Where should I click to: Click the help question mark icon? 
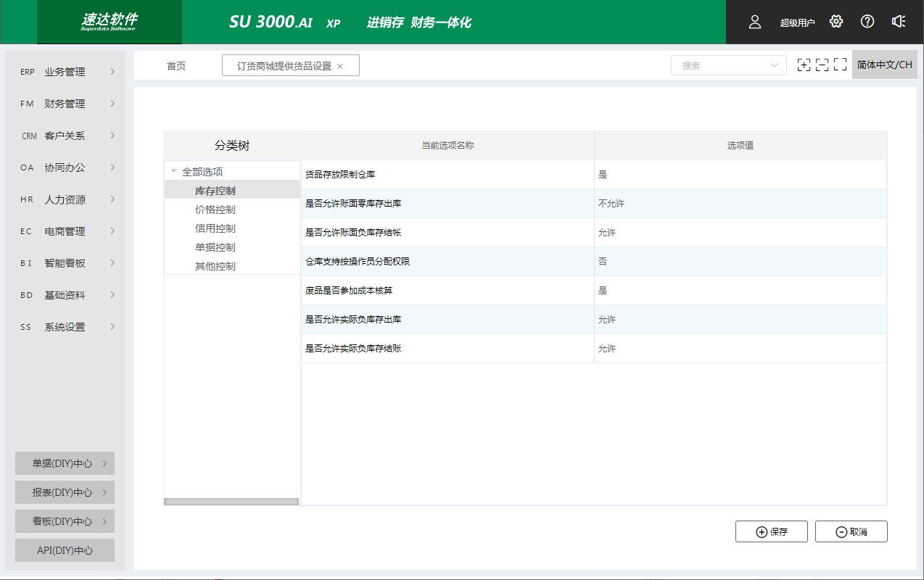click(x=867, y=22)
